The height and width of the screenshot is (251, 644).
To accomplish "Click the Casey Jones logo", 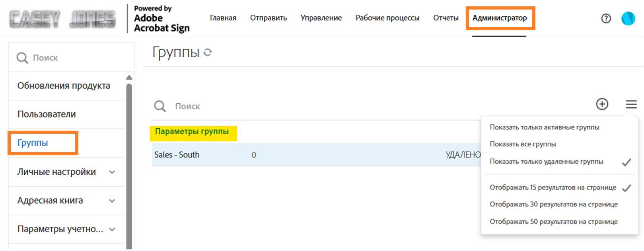I will coord(62,19).
